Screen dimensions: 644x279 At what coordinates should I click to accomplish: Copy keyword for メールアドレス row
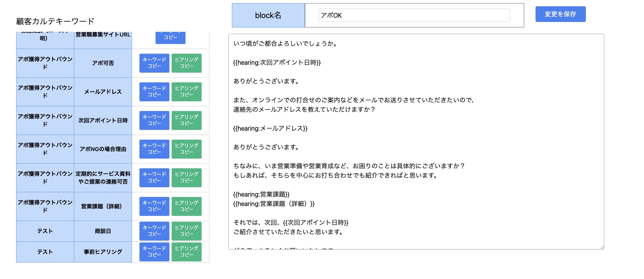click(154, 92)
